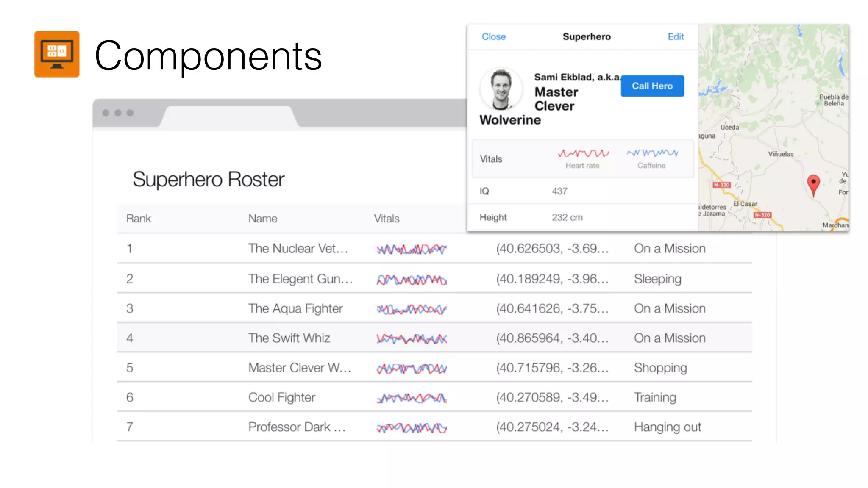Screen dimensions: 868x488
Task: Click the blank browser tab
Action: [229, 116]
